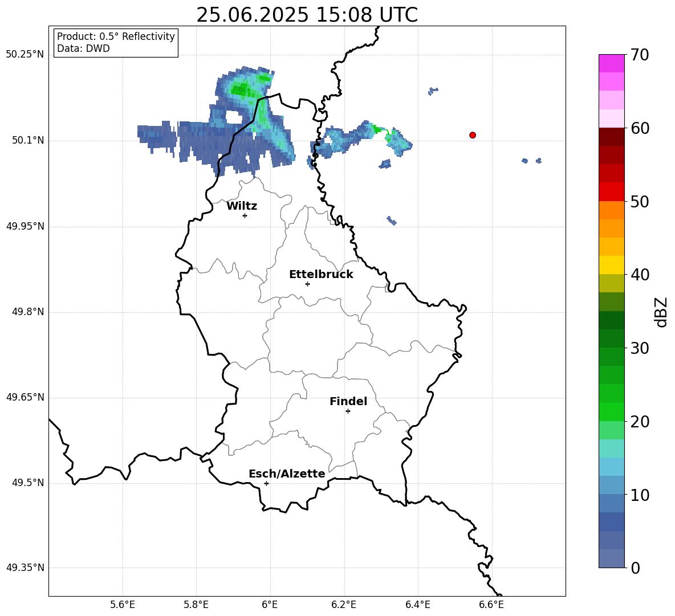The height and width of the screenshot is (616, 675).
Task: Click the colorbar tick label 60
Action: point(640,128)
